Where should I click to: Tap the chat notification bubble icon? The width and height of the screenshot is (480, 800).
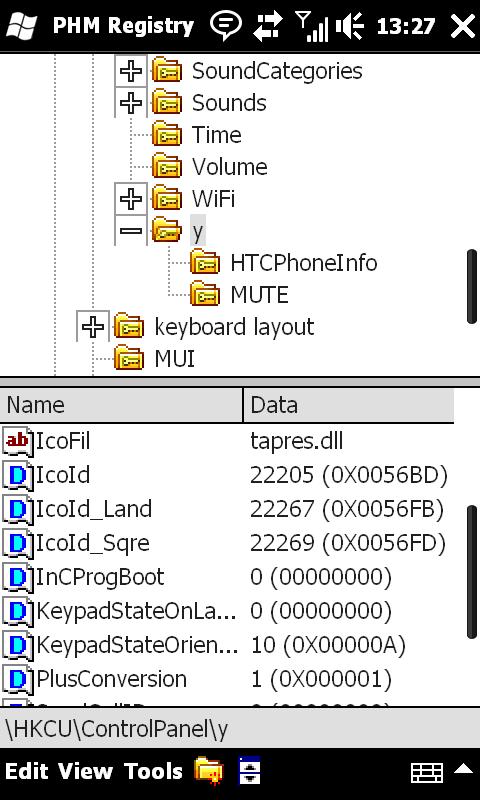point(226,25)
